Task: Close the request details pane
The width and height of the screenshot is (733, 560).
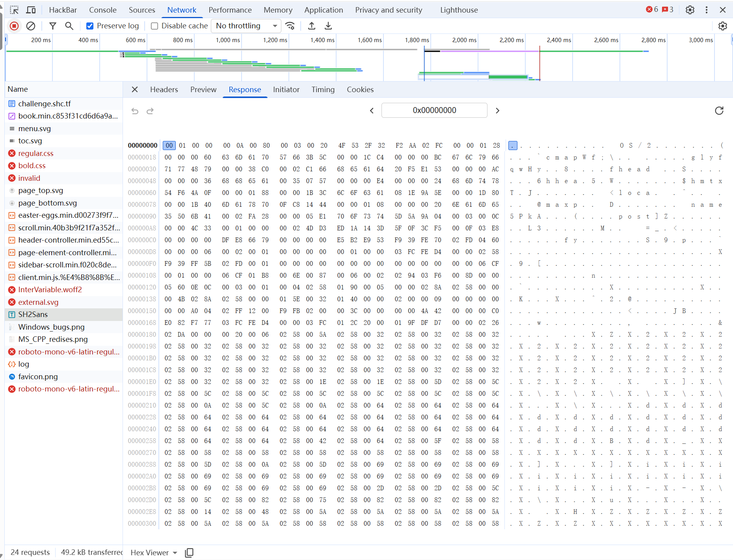Action: pos(135,90)
